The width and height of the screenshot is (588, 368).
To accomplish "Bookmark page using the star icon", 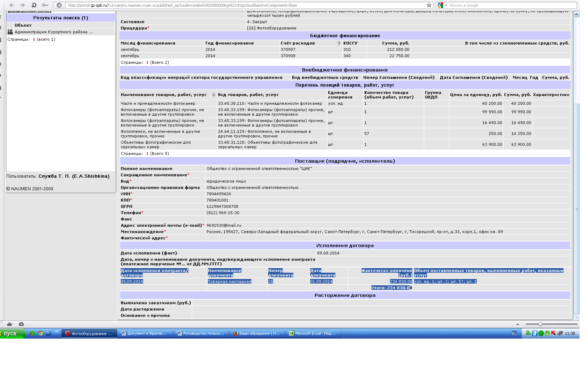I will (429, 5).
